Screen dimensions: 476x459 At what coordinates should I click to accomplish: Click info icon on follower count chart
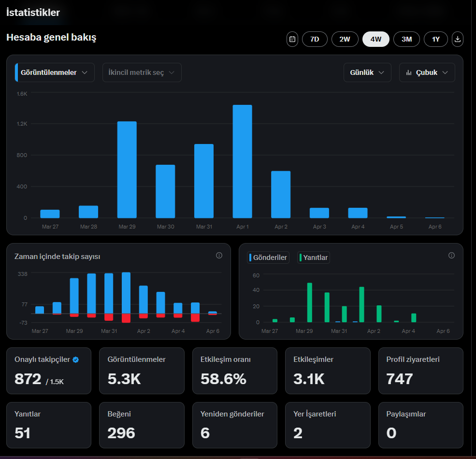coord(219,255)
